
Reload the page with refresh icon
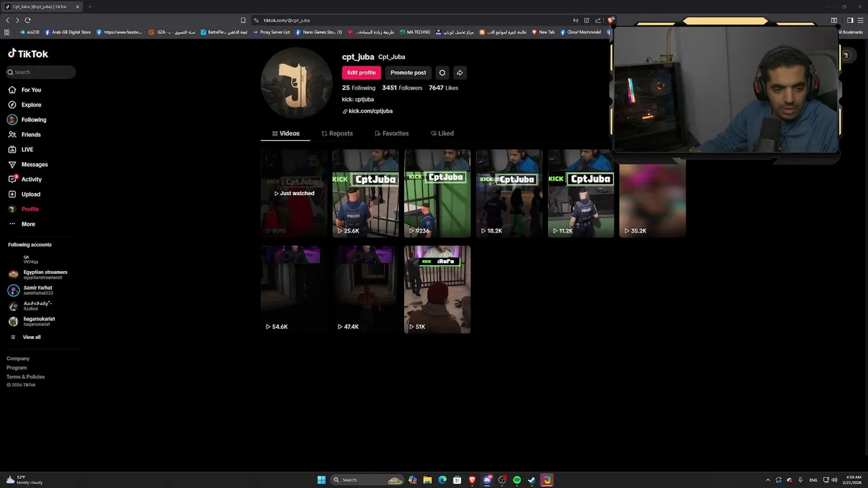28,20
